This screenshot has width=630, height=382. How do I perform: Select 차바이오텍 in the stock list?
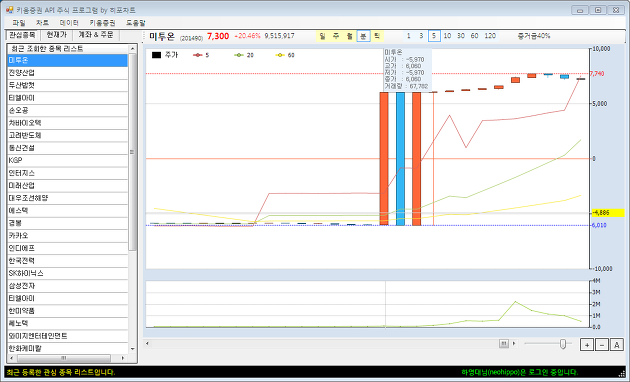pyautogui.click(x=67, y=123)
